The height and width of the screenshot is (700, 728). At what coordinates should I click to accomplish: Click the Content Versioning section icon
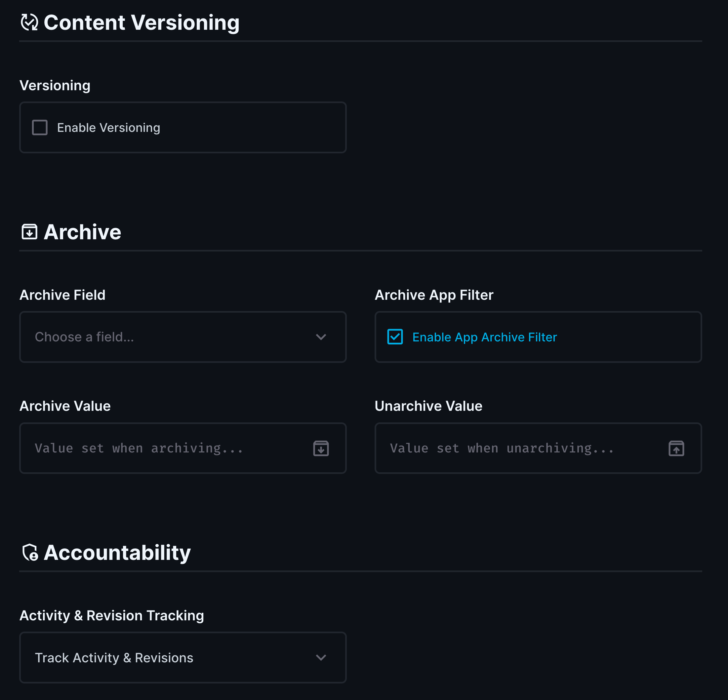[29, 22]
